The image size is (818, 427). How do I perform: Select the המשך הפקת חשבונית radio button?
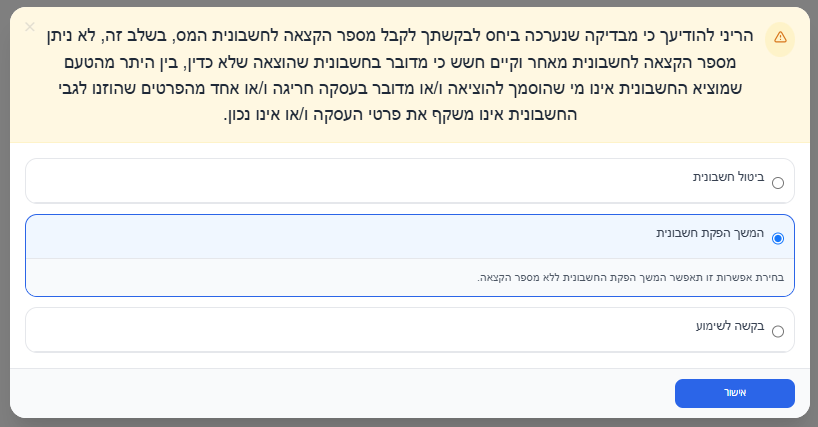pyautogui.click(x=777, y=238)
